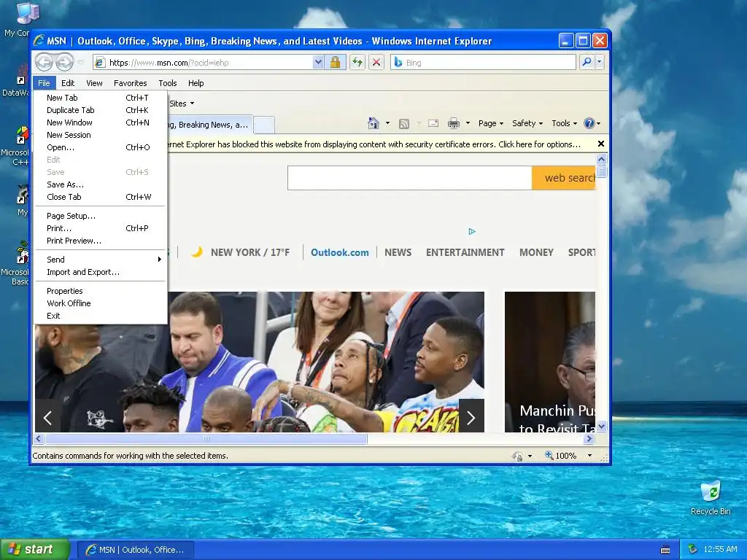The height and width of the screenshot is (560, 747).
Task: Select New Window from File menu
Action: tap(100, 122)
